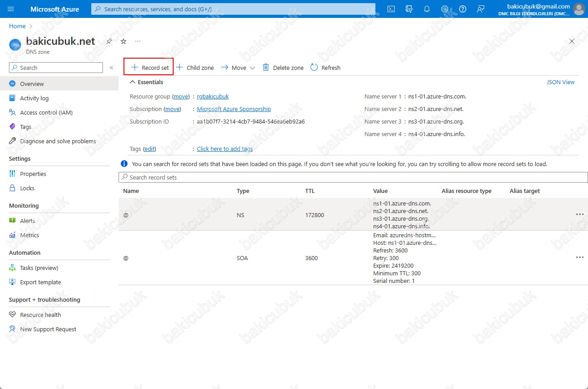Select Overview menu item
This screenshot has height=389, width=588.
[x=59, y=84]
